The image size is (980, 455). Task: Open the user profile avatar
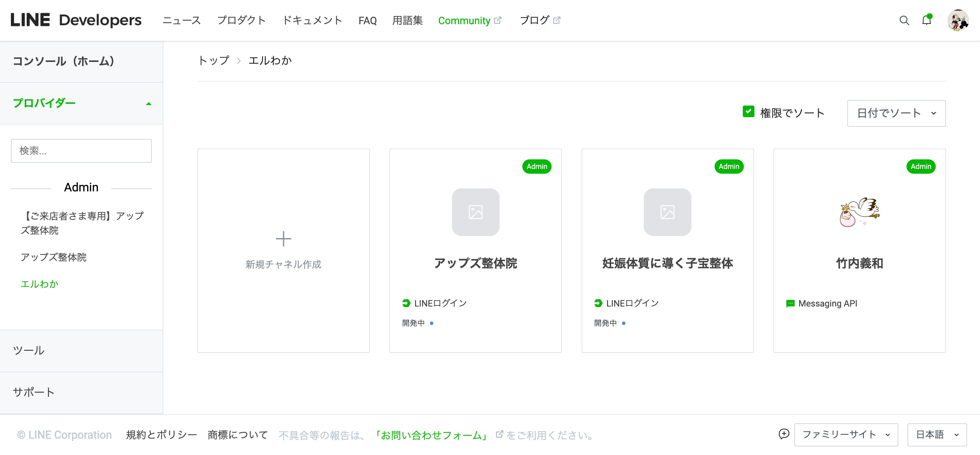click(x=958, y=20)
